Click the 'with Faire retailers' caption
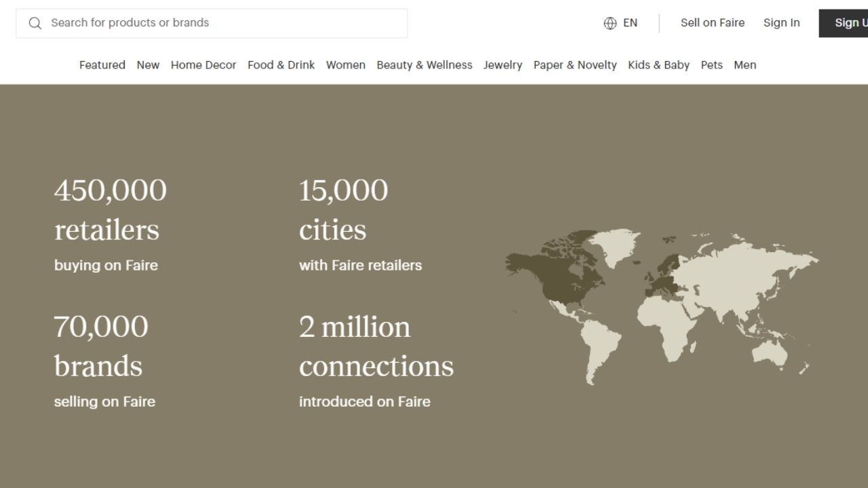 click(360, 265)
